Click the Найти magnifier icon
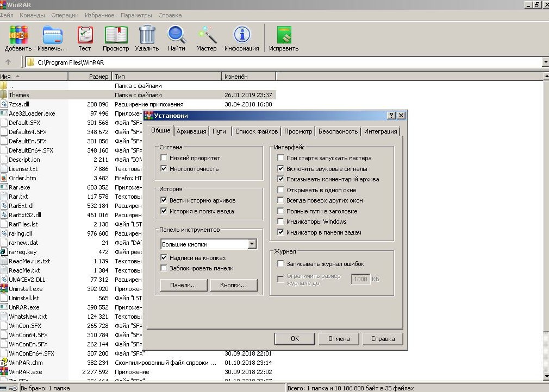Screen dimensions: 549x392 [x=177, y=35]
